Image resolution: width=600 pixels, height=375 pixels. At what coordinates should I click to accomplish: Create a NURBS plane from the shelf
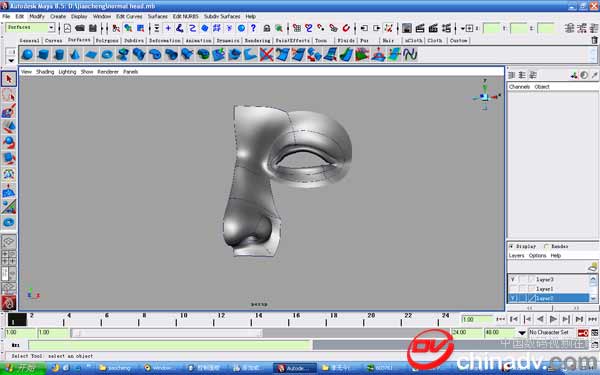click(x=91, y=54)
